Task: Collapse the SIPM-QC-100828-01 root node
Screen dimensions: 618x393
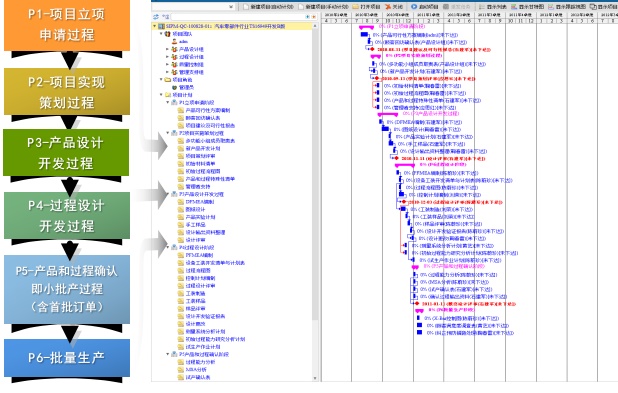Action: [x=154, y=26]
